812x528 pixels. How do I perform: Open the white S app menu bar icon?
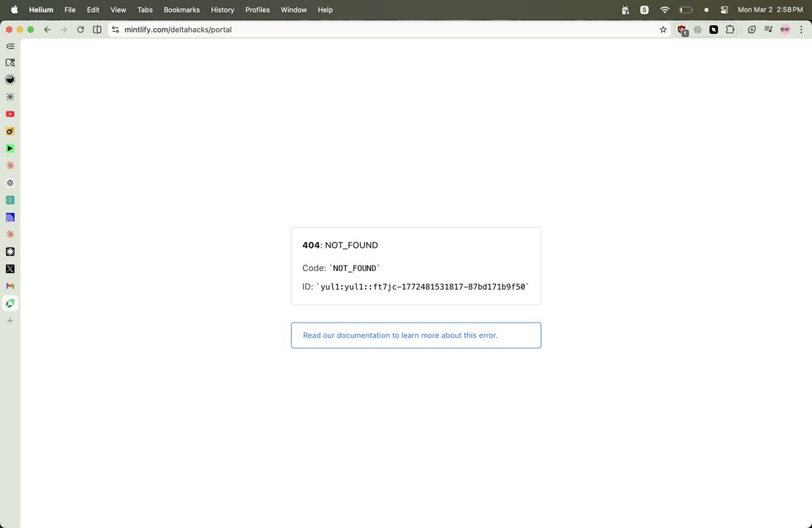click(x=644, y=10)
